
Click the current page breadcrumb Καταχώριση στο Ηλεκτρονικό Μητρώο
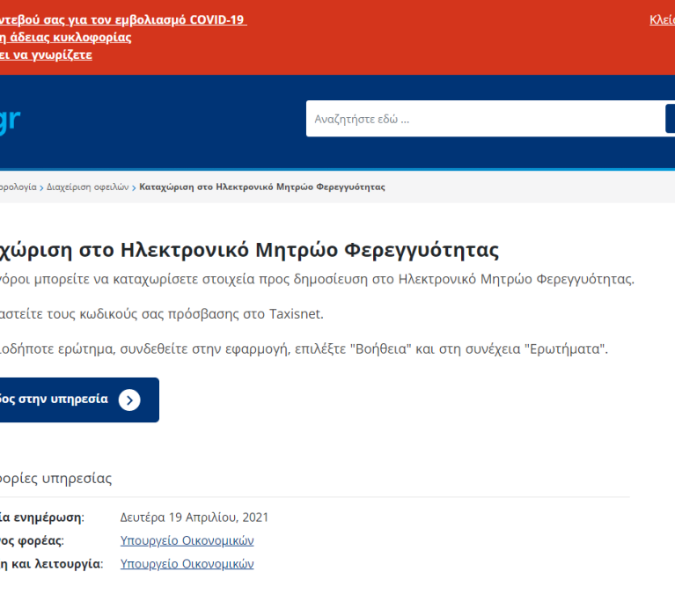tap(262, 187)
